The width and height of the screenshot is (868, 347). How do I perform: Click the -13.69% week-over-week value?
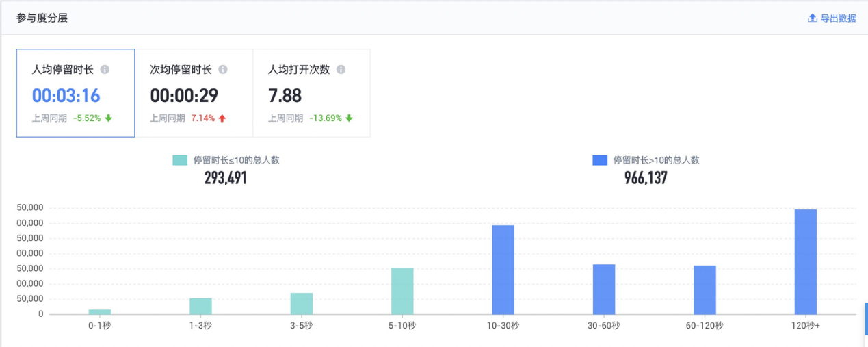(x=325, y=118)
